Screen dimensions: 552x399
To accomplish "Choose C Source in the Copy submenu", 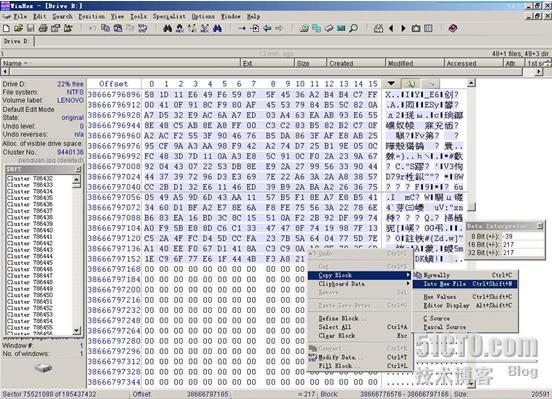I will (465, 318).
